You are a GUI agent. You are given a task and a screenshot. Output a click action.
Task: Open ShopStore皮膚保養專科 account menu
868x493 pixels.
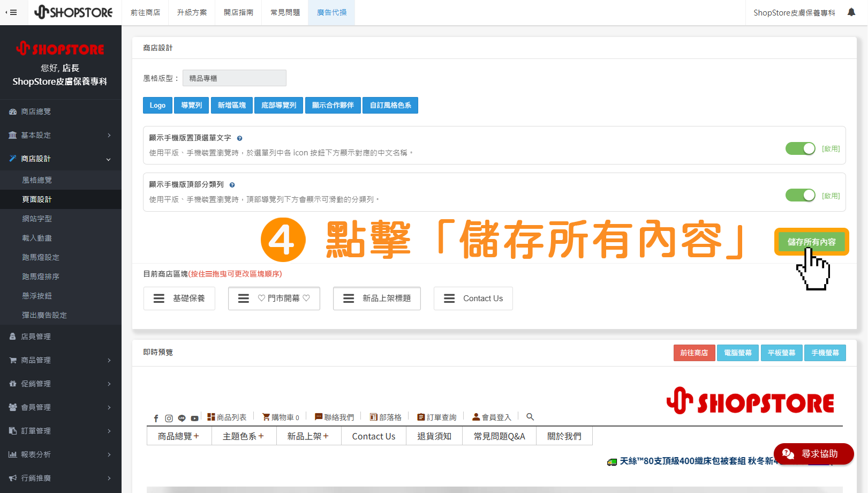click(x=794, y=12)
